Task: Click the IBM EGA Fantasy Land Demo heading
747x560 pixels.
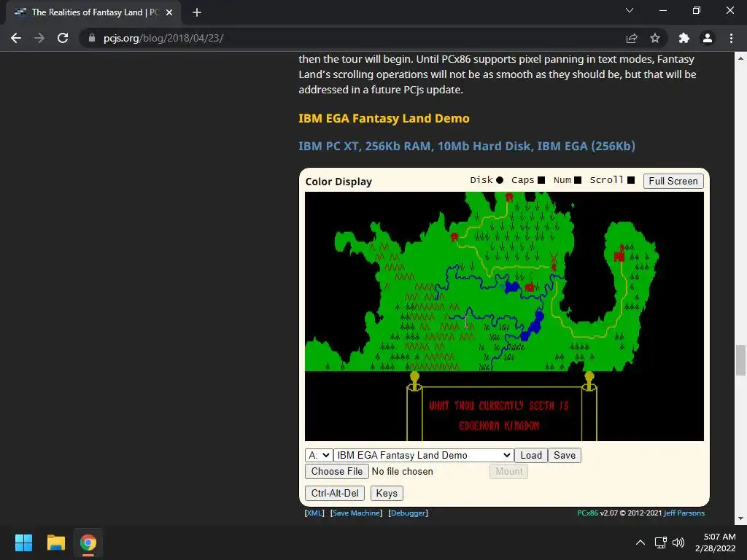Action: click(x=384, y=118)
